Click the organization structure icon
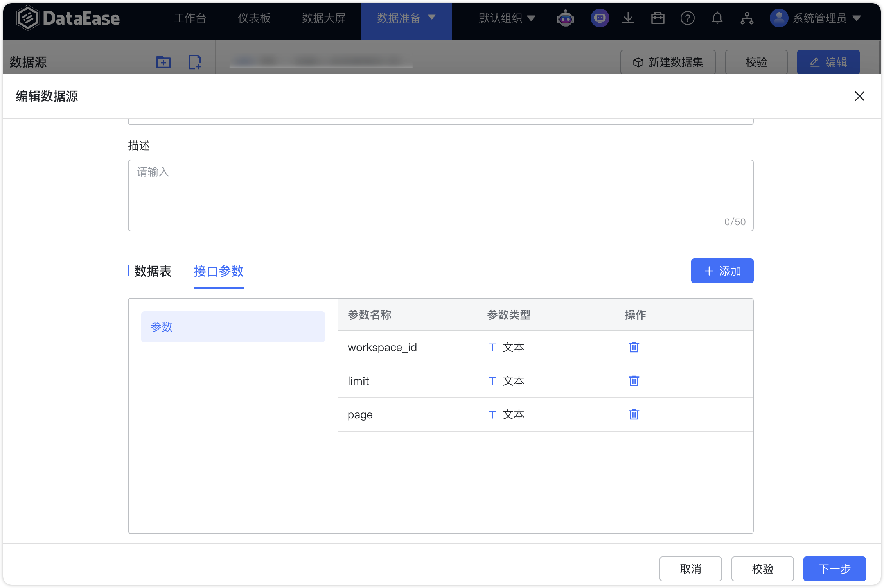Viewport: 884px width, 588px height. tap(747, 18)
